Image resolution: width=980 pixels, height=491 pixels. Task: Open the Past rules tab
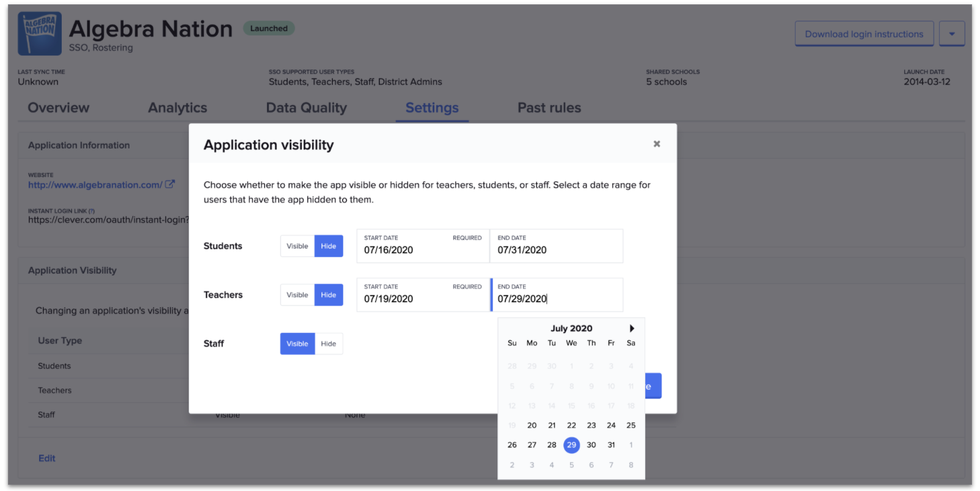[x=549, y=108]
